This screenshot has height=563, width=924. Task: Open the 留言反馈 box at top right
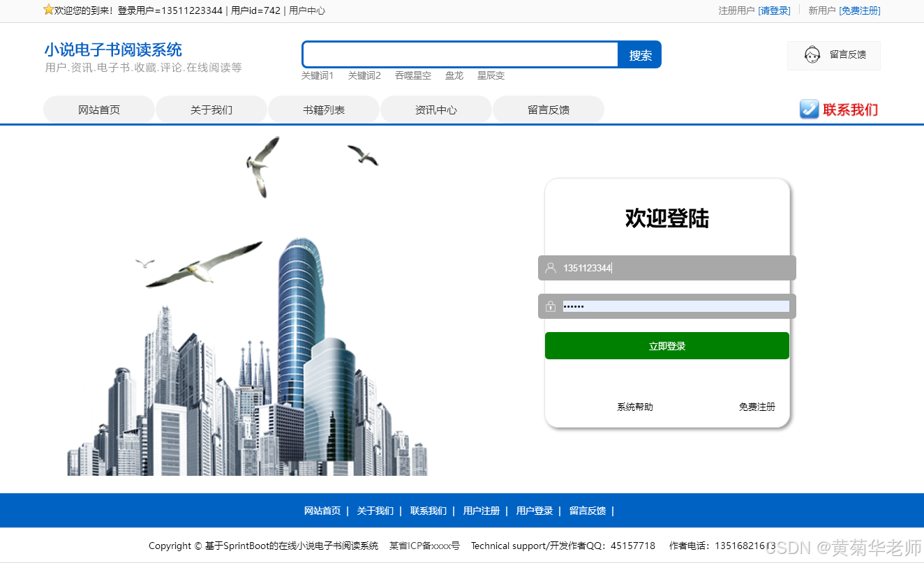[834, 55]
